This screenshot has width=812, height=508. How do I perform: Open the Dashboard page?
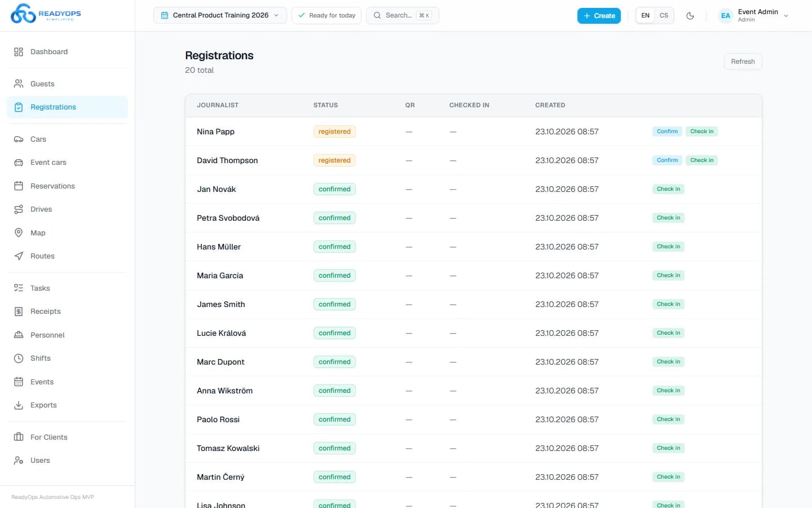(x=68, y=52)
